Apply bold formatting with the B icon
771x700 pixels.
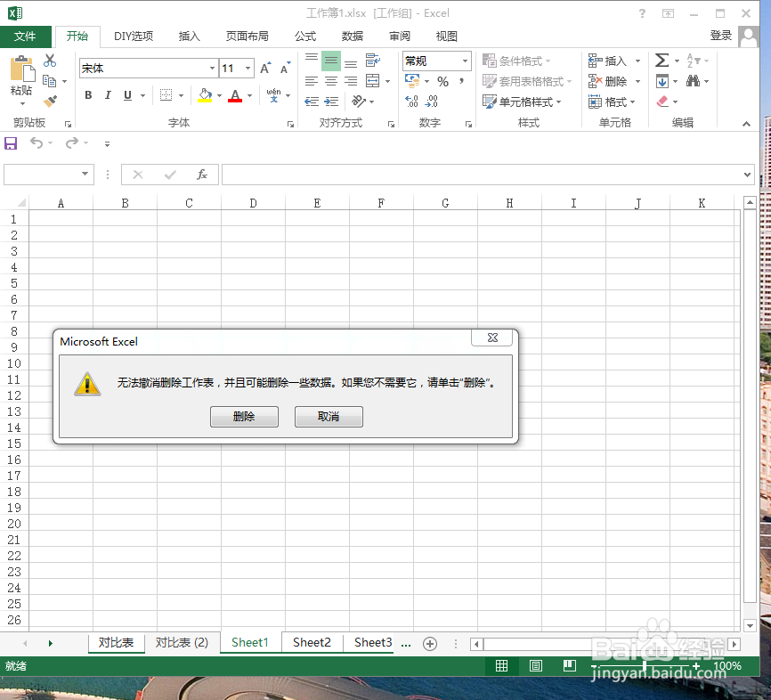click(87, 94)
